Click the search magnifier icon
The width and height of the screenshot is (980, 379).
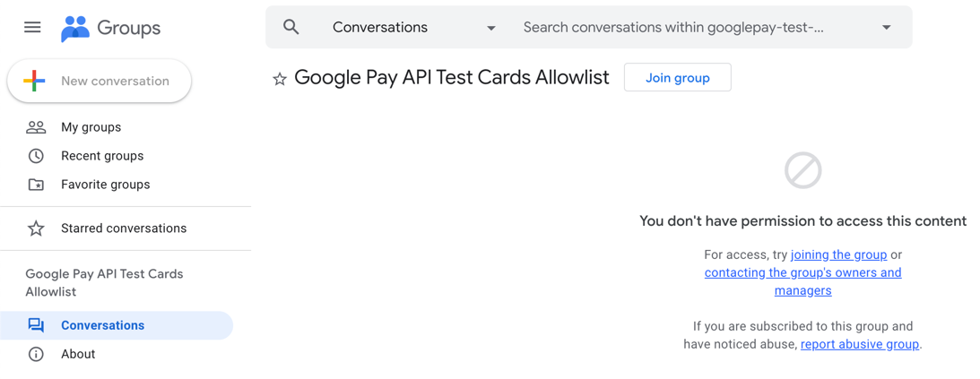(x=291, y=27)
